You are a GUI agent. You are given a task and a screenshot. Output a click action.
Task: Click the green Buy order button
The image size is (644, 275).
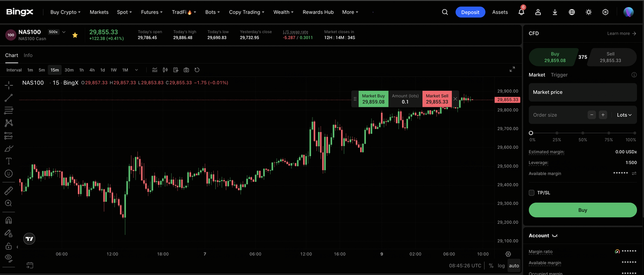(x=583, y=210)
